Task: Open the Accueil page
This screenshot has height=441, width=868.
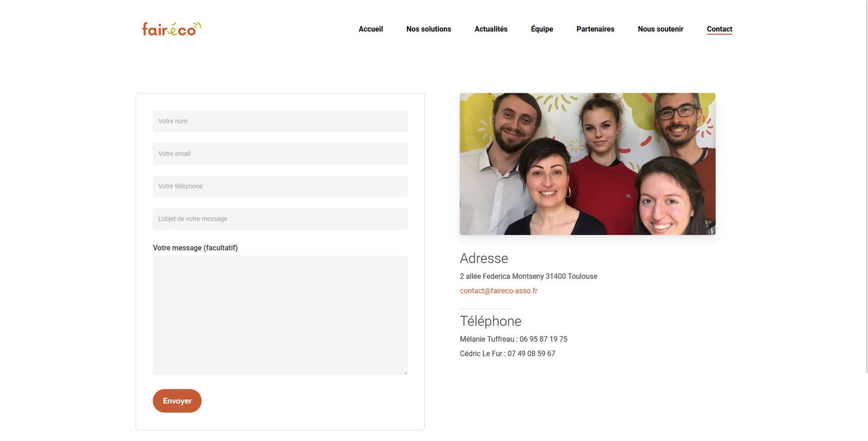Action: click(371, 29)
